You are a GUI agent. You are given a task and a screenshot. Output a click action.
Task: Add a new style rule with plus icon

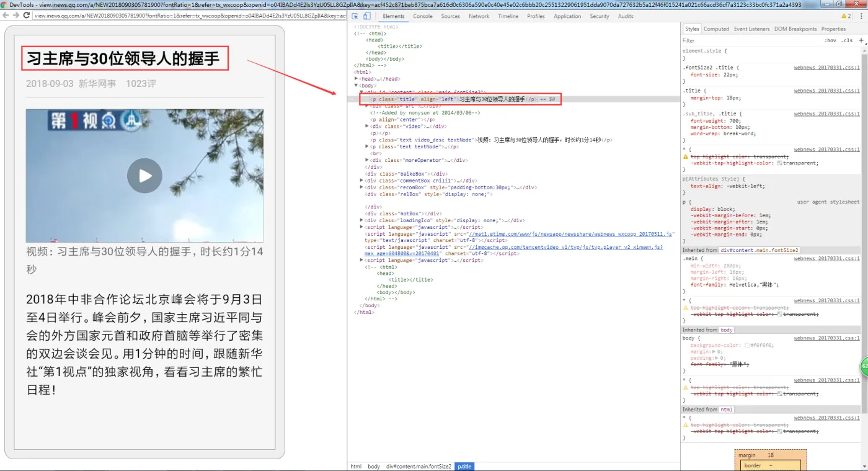(x=861, y=40)
